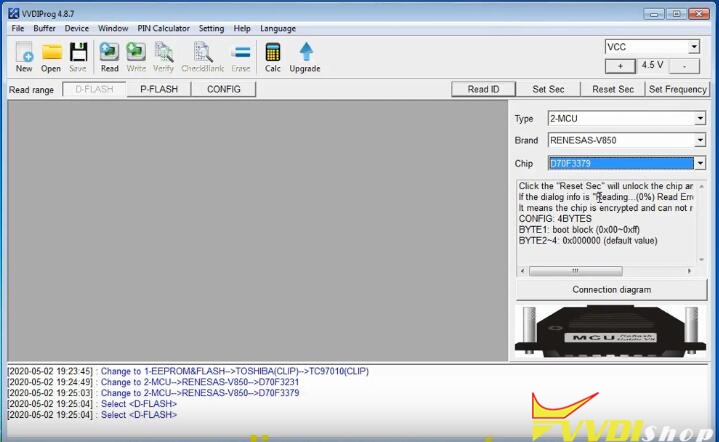Expand the VCC dropdown

coord(694,47)
